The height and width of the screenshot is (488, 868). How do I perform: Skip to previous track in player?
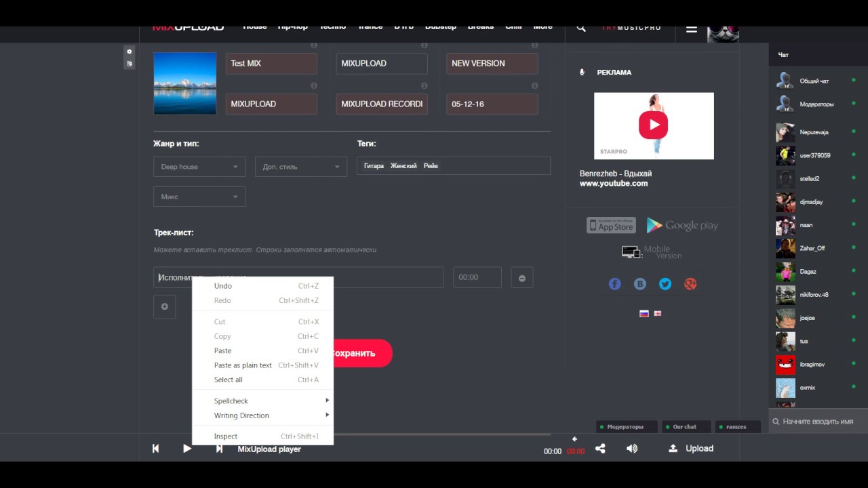[x=155, y=449]
